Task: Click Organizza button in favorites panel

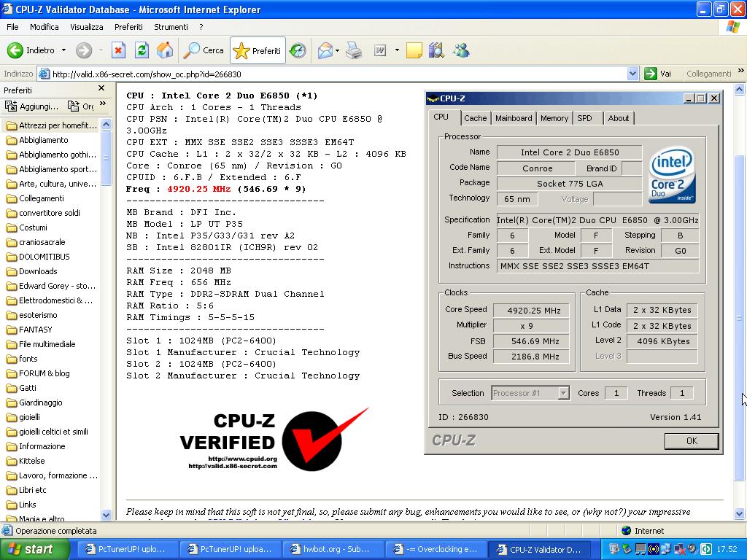Action: (x=80, y=106)
